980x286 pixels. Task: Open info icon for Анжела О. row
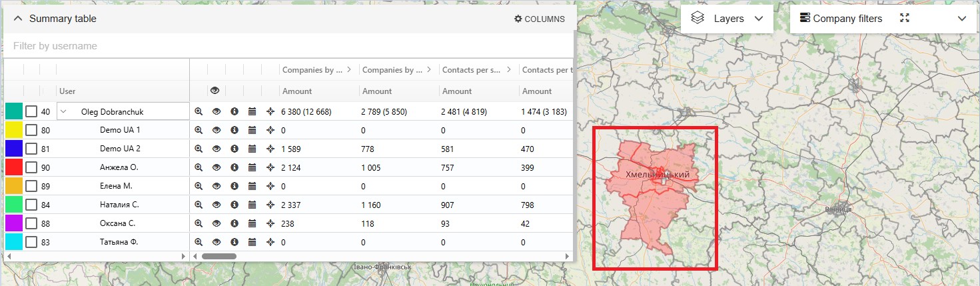(235, 168)
